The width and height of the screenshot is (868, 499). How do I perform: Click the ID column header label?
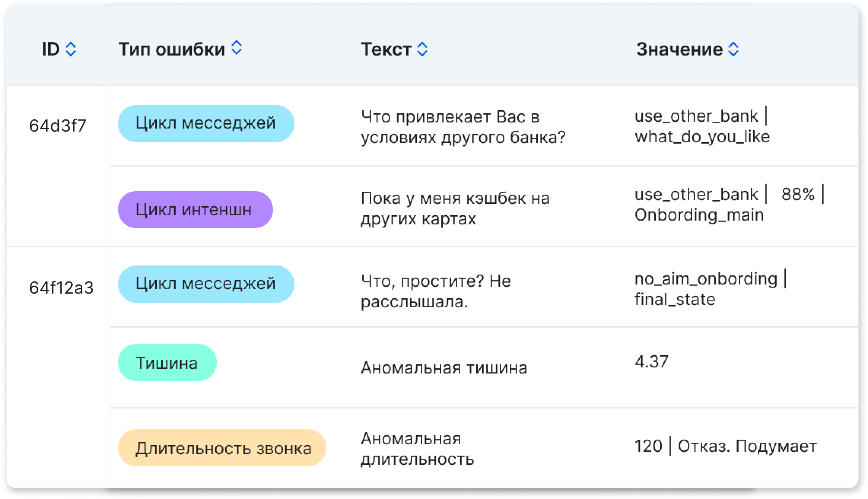point(51,49)
